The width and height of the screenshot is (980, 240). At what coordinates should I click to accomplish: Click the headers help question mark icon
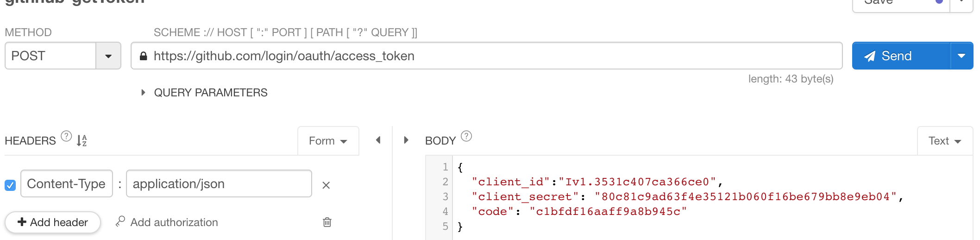click(x=67, y=136)
